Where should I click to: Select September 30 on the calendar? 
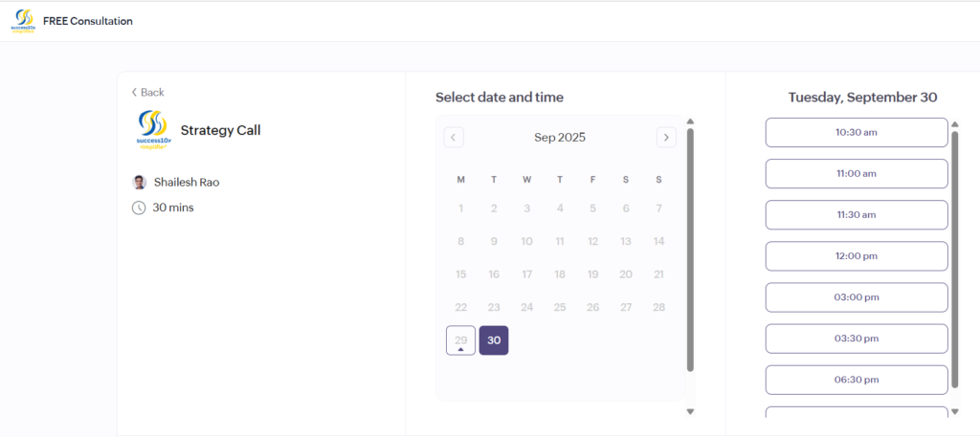click(494, 340)
